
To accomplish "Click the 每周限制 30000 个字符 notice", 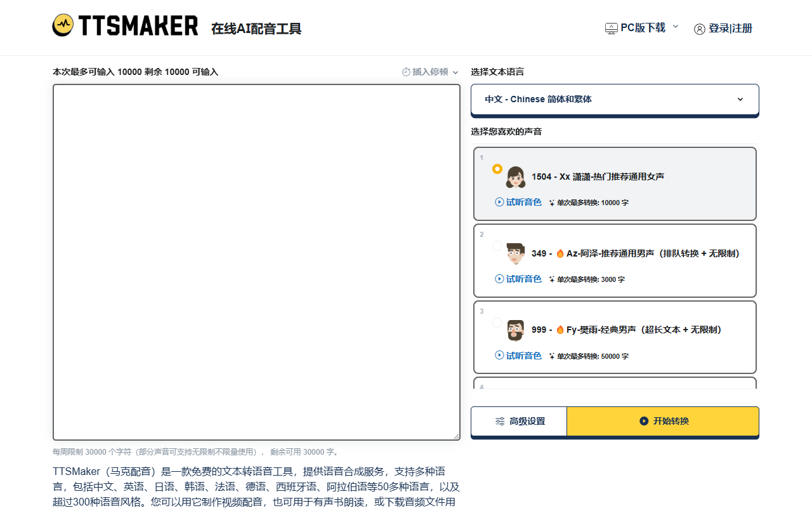I will [x=196, y=452].
